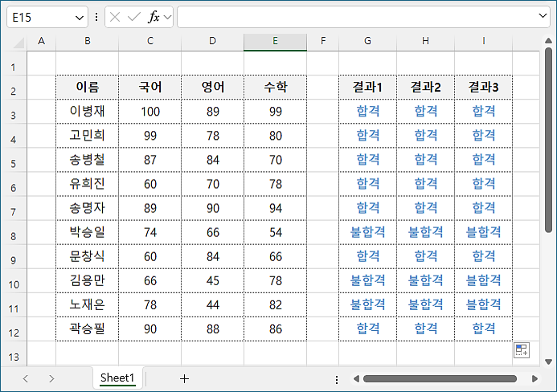Viewport: 557px width, 392px height.
Task: Click the Cancel X icon in formula bar
Action: (116, 17)
